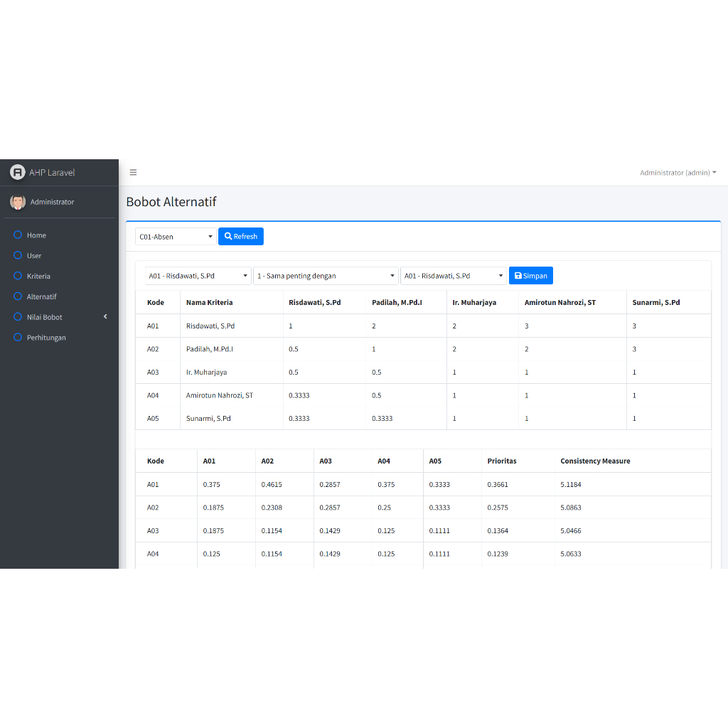Click the circle icon beside User

18,255
